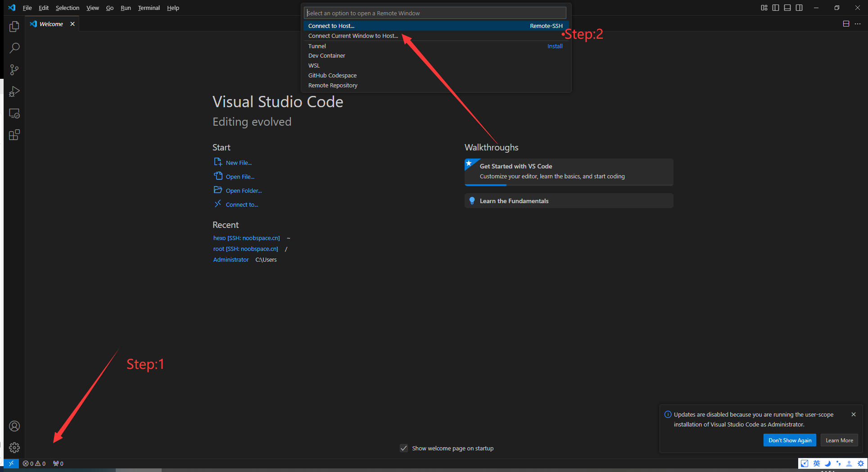Click the Open Folder... start link
The height and width of the screenshot is (472, 868).
(x=244, y=191)
